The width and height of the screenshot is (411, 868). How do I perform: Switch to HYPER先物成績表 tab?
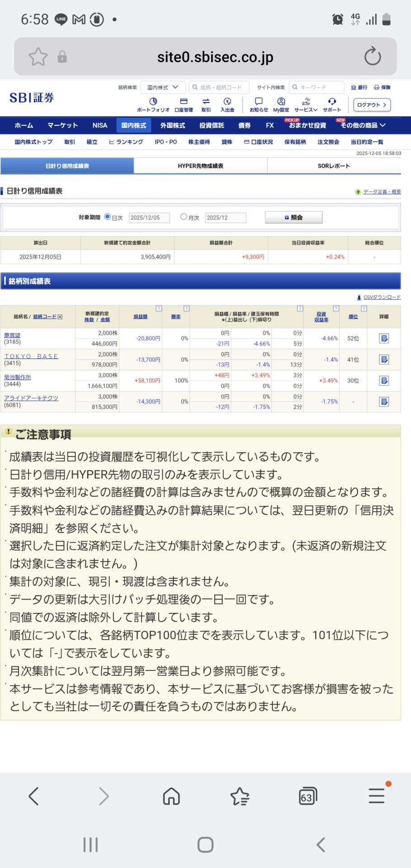point(200,166)
